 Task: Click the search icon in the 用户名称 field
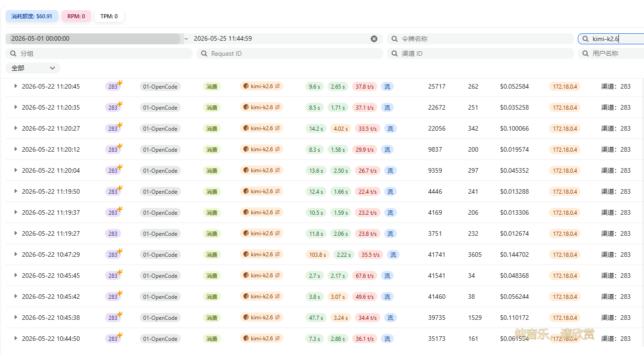point(585,53)
